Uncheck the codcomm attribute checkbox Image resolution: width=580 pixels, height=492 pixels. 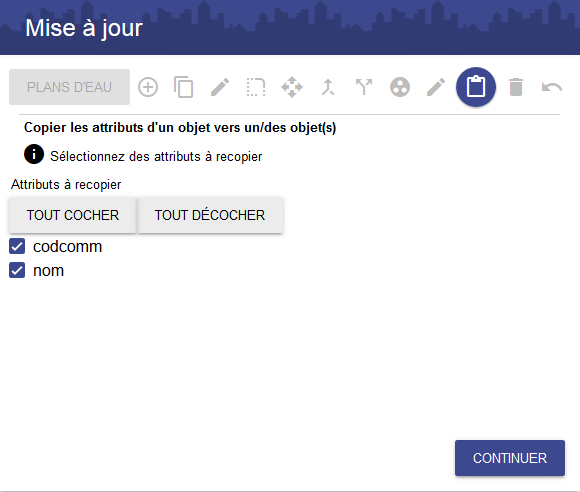point(17,246)
